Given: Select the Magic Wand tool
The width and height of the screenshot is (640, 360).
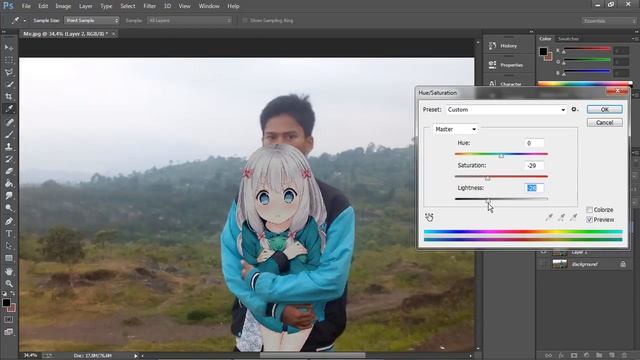Looking at the screenshot, I should (x=9, y=84).
